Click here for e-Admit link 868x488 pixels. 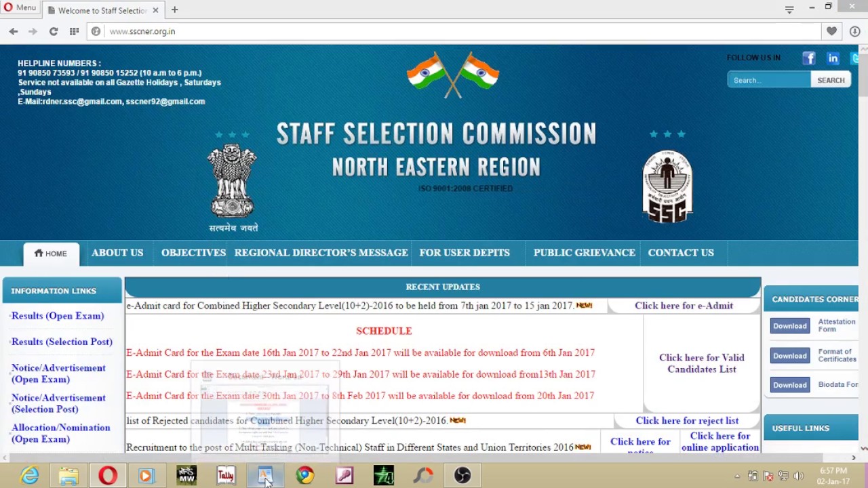coord(684,306)
